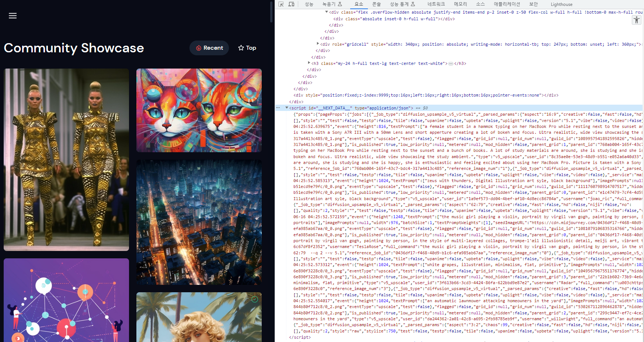
Task: Open the 애플리케이션 tab
Action: tap(507, 4)
